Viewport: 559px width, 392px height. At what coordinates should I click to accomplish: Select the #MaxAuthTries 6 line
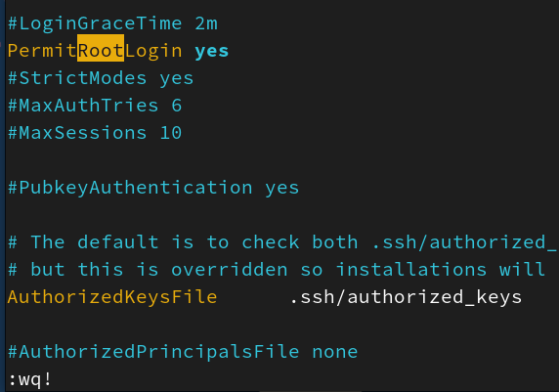coord(95,106)
